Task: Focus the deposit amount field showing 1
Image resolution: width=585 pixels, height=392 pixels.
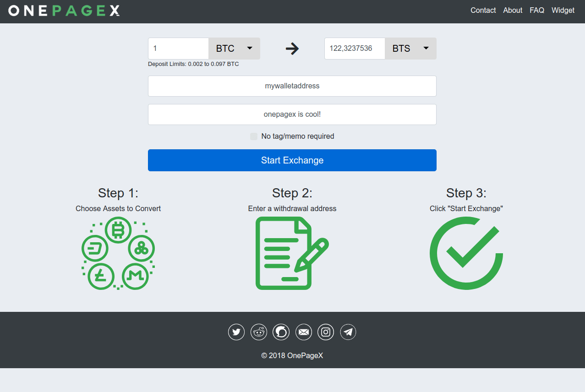Action: click(178, 49)
